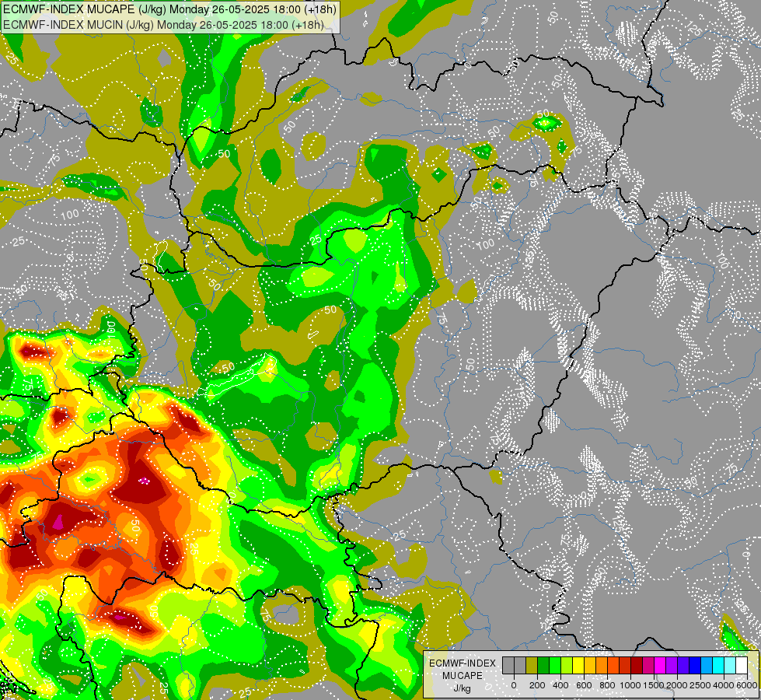Select the dark maroon swatch right of 1000

pos(637,665)
